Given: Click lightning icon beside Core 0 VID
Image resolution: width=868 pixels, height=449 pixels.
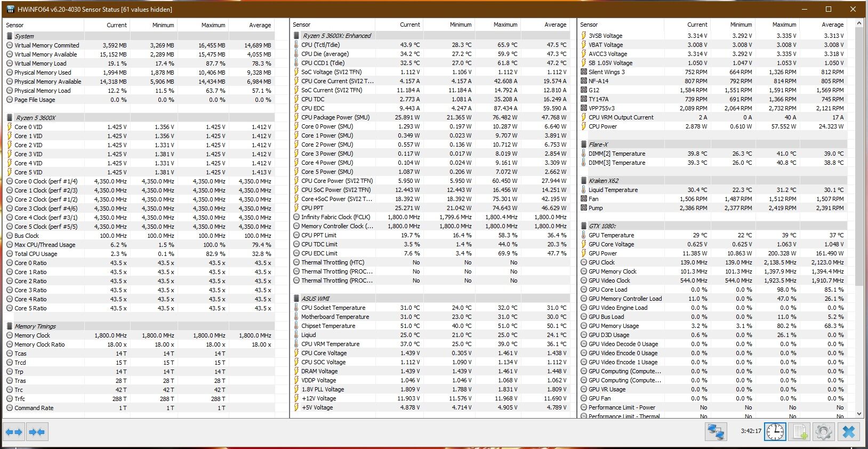Looking at the screenshot, I should (x=10, y=127).
